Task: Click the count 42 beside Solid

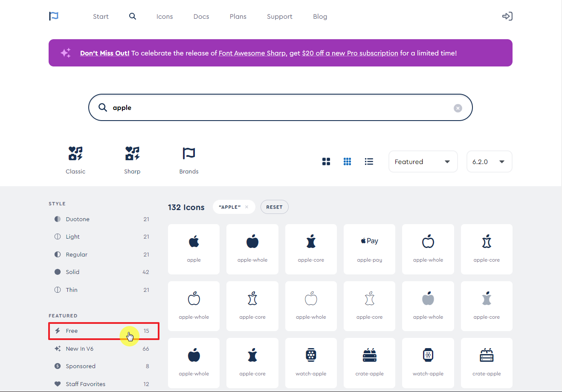Action: [x=146, y=272]
